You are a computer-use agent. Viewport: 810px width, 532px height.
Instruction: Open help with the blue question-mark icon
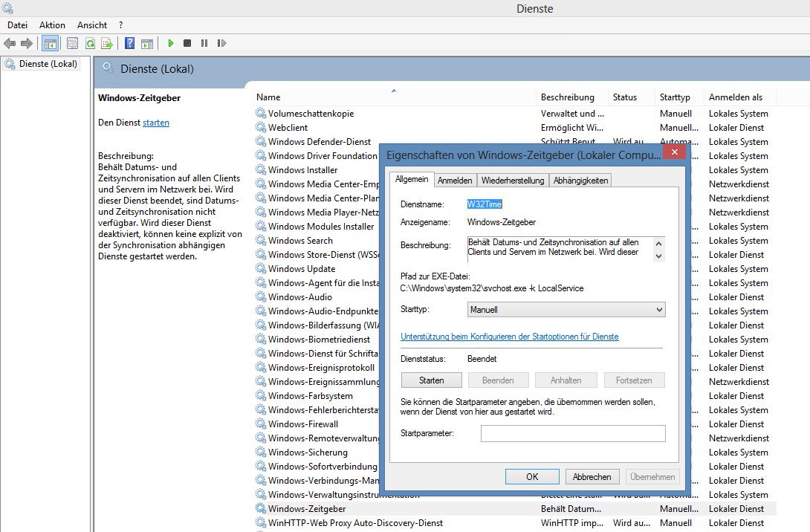coord(129,43)
